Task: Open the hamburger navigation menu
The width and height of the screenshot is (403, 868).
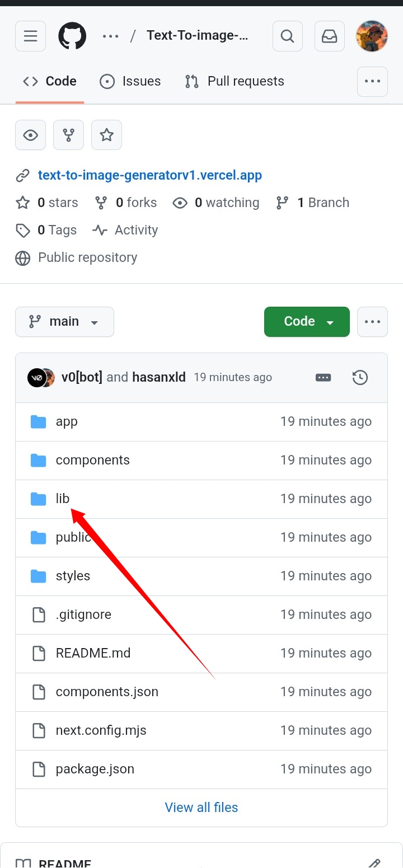Action: click(30, 36)
